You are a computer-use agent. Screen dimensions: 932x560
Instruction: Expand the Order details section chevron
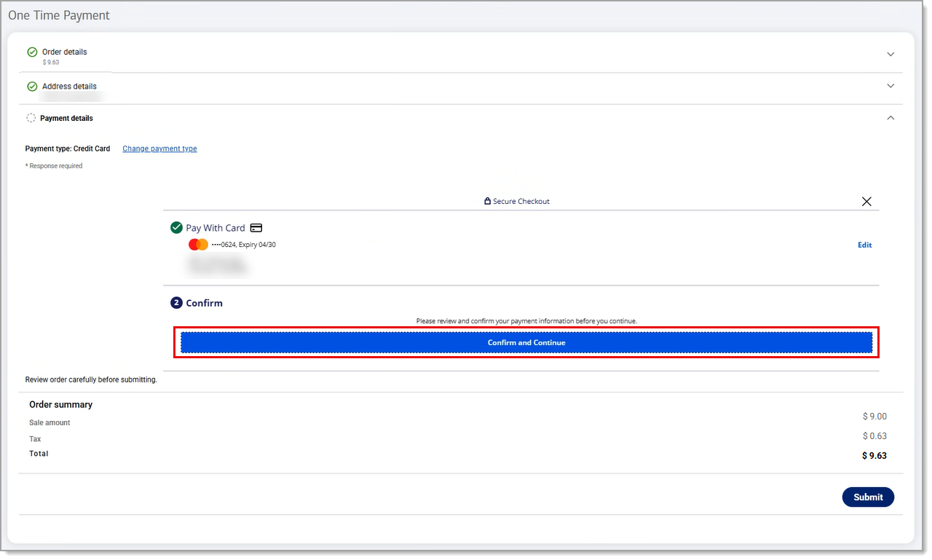point(890,55)
